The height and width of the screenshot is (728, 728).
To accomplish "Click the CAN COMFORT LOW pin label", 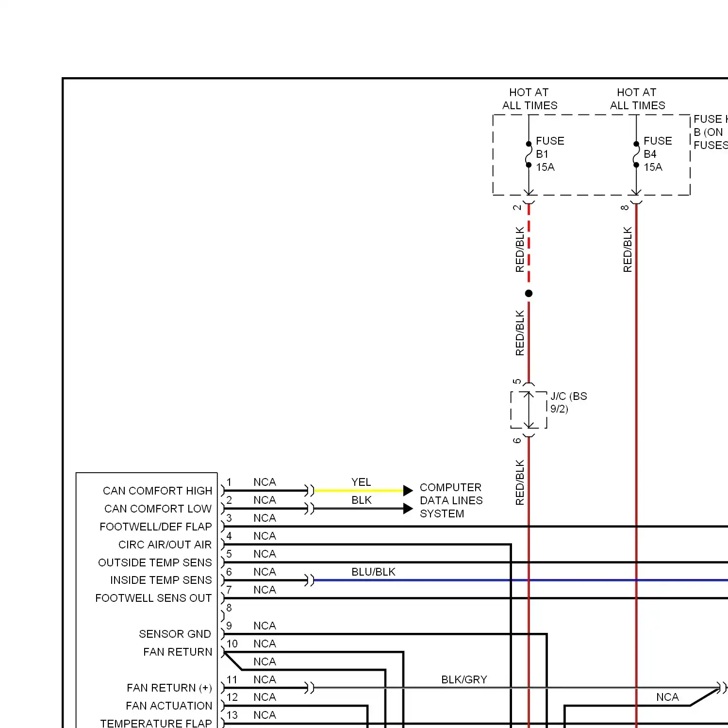I will tap(158, 509).
